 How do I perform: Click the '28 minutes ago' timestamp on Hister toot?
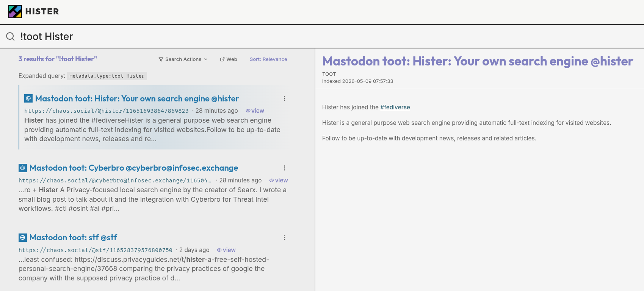[x=217, y=111]
